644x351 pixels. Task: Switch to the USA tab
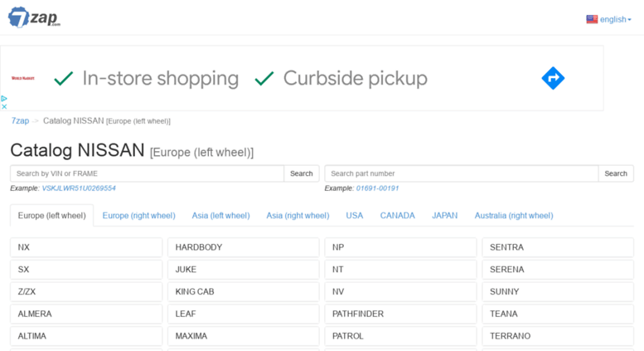[355, 216]
